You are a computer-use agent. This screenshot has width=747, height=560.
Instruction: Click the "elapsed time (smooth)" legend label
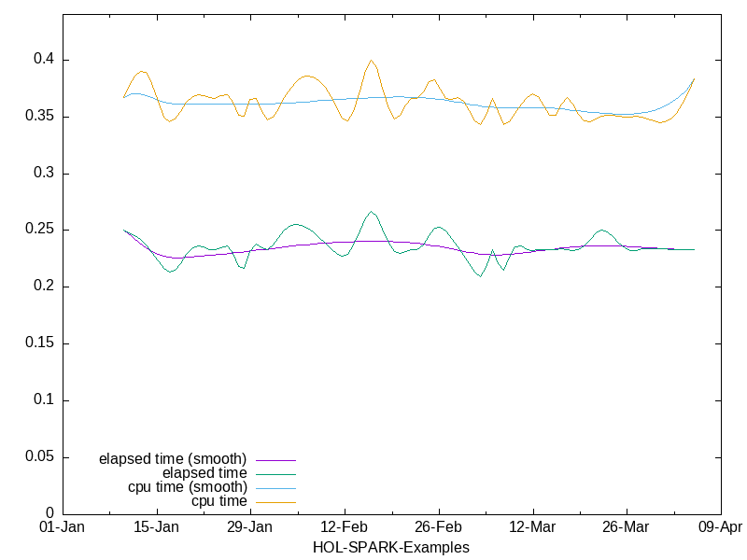173,459
